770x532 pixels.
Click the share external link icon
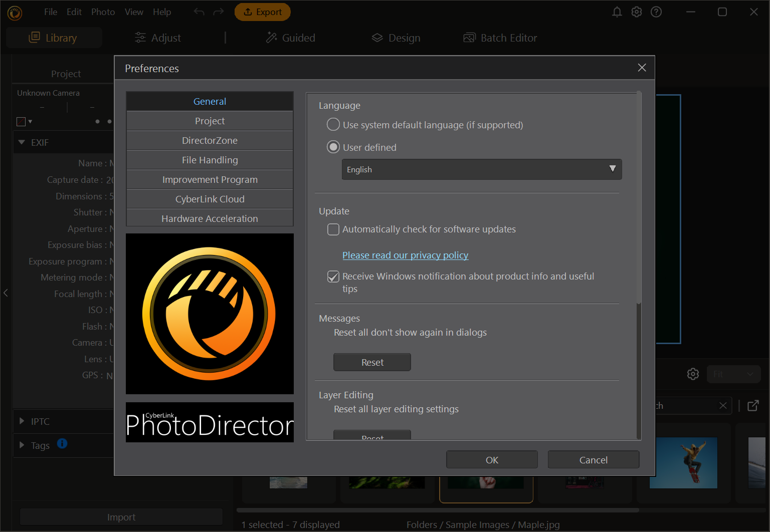(753, 406)
